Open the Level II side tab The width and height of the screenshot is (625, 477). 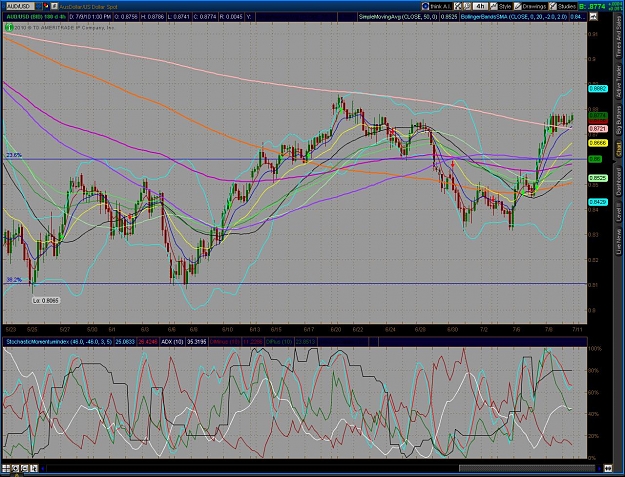click(x=619, y=212)
